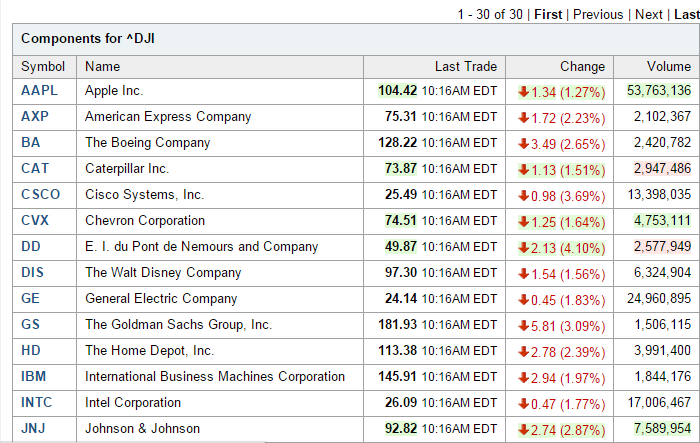Open the HD symbol link
Image resolution: width=700 pixels, height=443 pixels.
(31, 350)
